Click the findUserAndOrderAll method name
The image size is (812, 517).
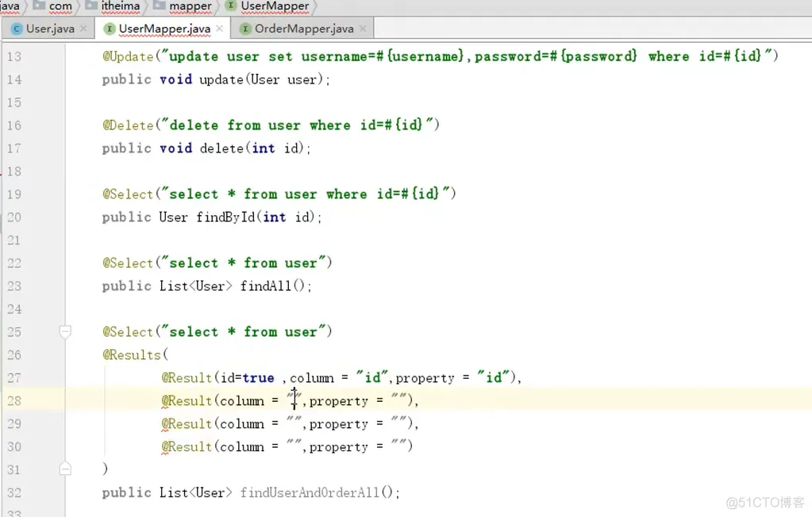pos(310,492)
